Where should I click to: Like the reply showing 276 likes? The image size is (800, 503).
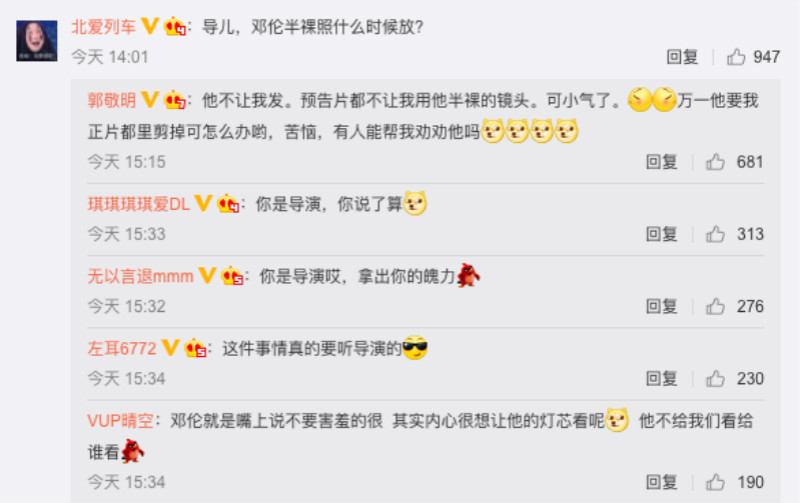(715, 306)
